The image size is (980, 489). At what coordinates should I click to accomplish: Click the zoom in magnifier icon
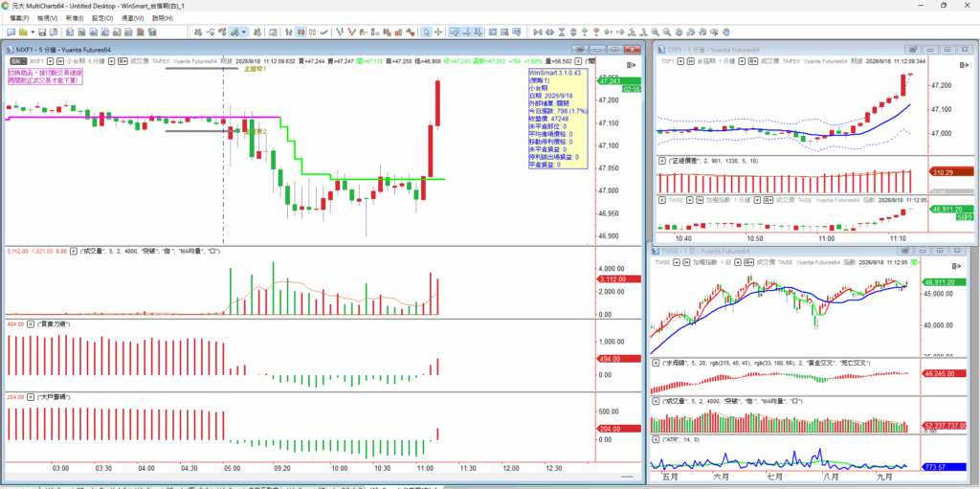(x=655, y=32)
